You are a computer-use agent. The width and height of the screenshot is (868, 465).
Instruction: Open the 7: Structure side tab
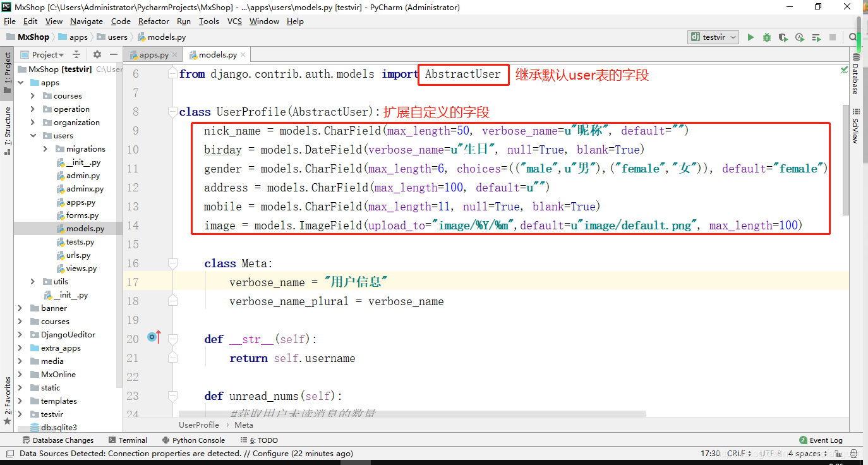coord(7,130)
